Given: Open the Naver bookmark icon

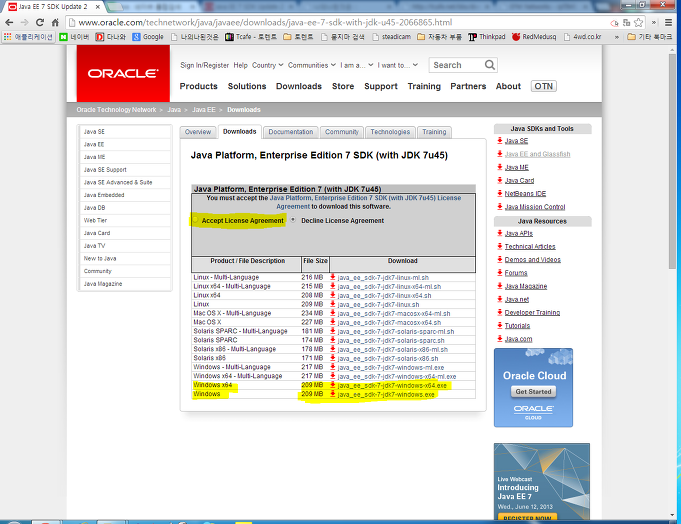Looking at the screenshot, I should [x=63, y=37].
